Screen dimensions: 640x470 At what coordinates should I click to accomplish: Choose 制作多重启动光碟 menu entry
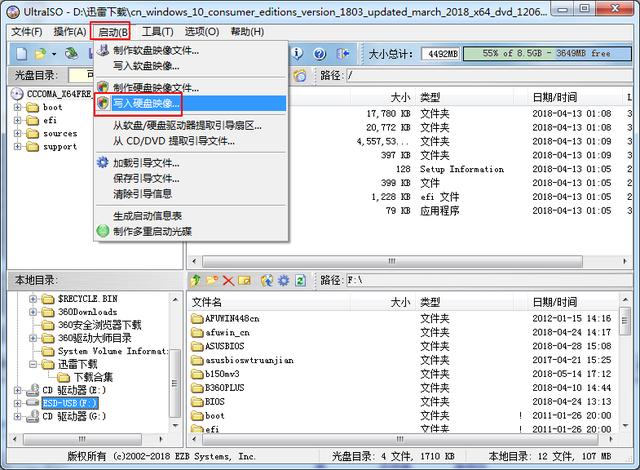[x=191, y=231]
